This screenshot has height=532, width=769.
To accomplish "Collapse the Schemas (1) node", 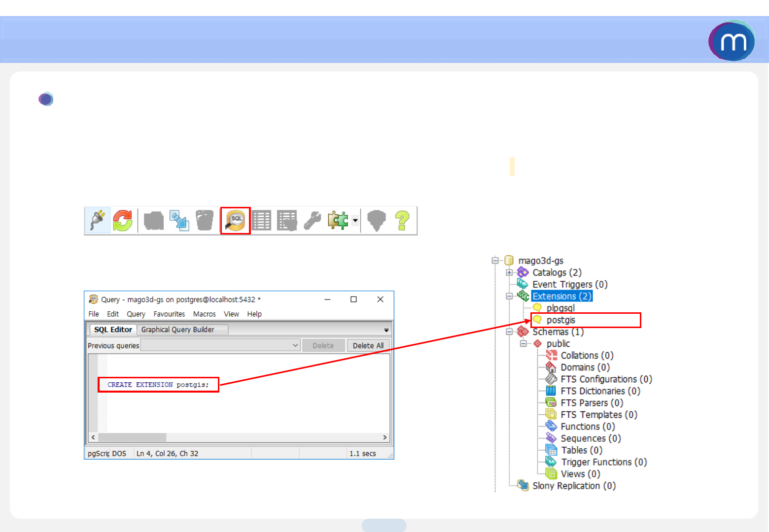I will coord(509,332).
